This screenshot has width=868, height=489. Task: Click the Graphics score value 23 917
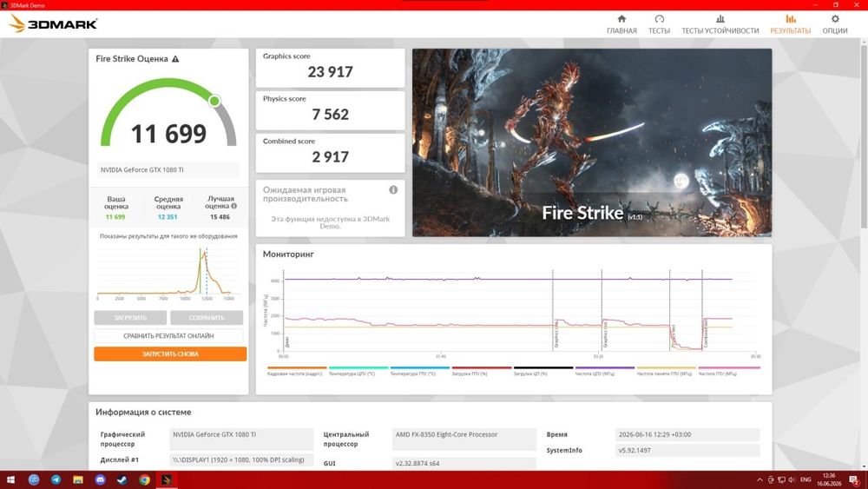[x=330, y=72]
